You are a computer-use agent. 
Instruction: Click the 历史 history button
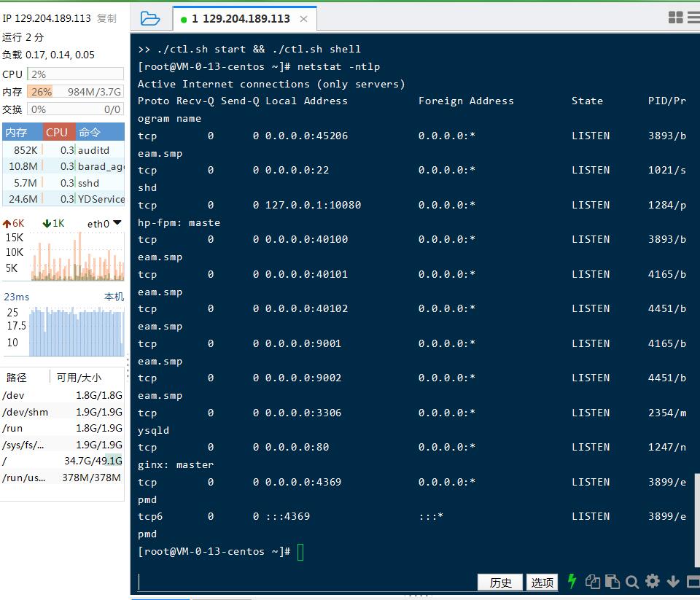click(x=500, y=583)
